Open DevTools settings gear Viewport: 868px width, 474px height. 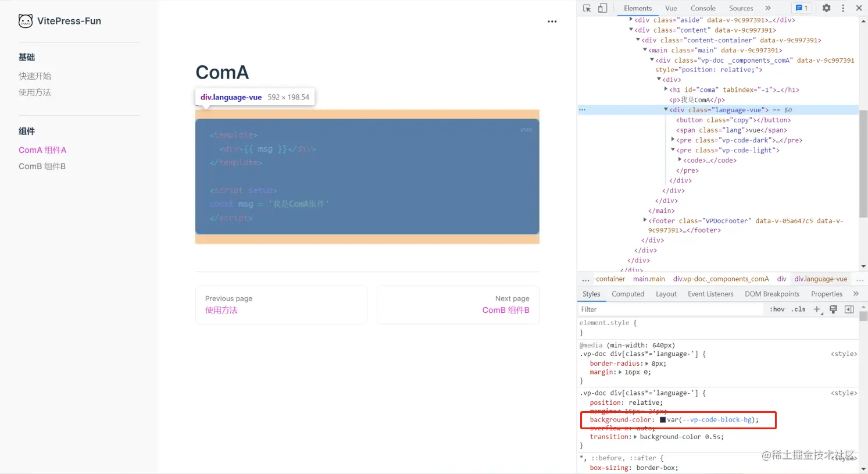coord(826,8)
